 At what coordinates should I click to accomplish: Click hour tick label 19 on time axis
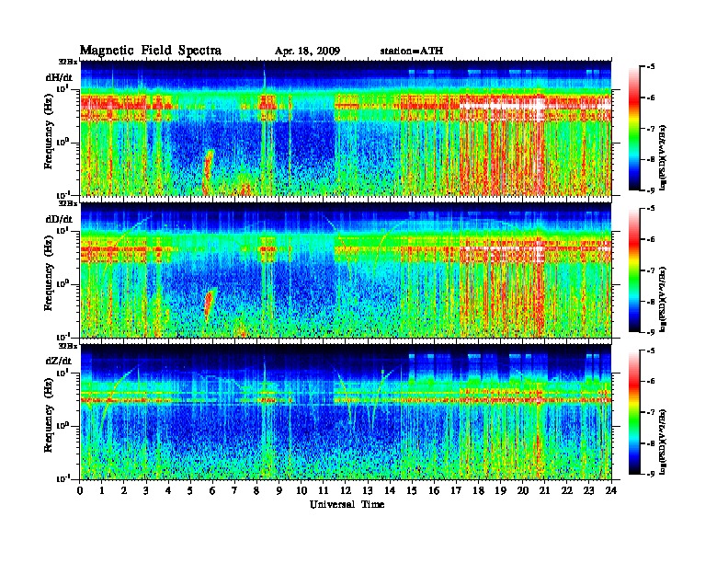click(x=500, y=491)
